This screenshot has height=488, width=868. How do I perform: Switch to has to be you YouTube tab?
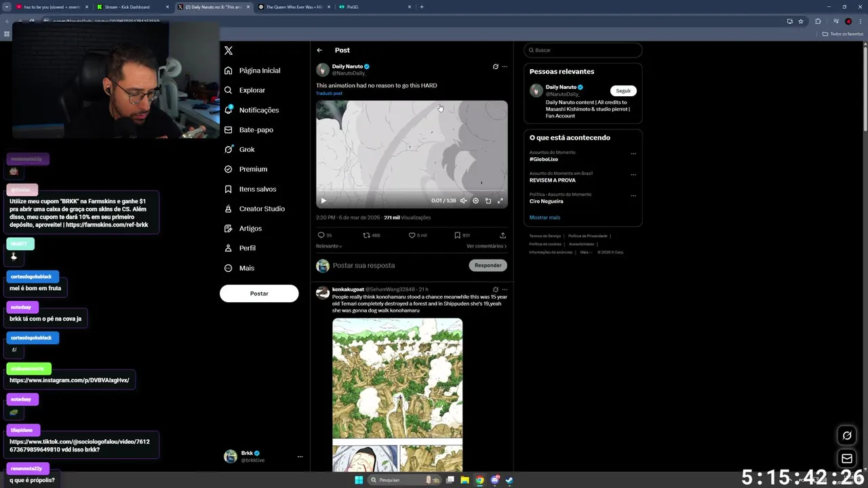pos(52,7)
